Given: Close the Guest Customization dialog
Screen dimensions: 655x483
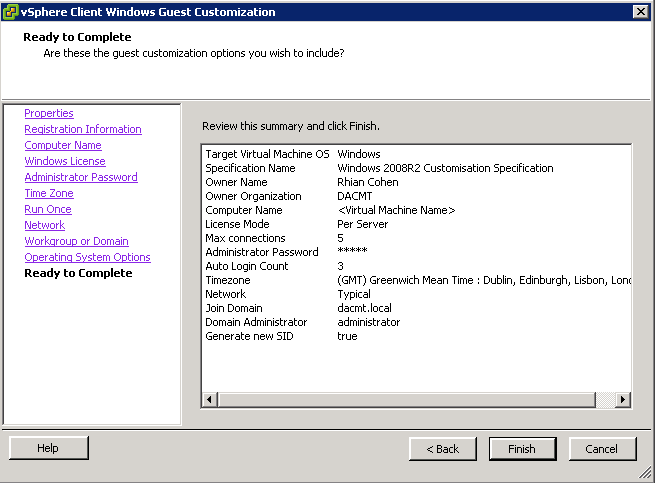Looking at the screenshot, I should [x=640, y=12].
